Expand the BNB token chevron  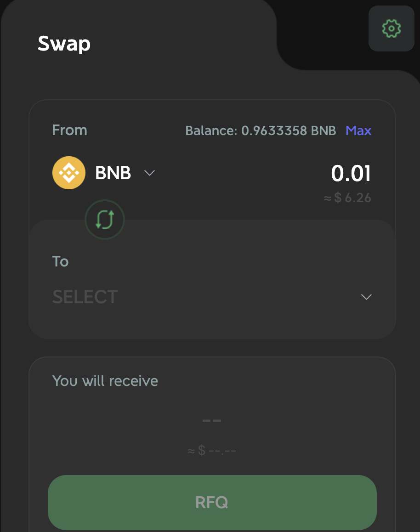click(149, 173)
